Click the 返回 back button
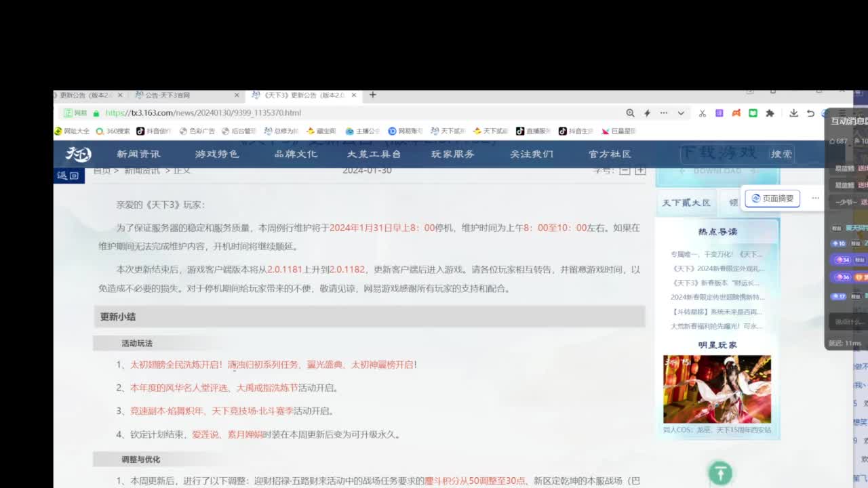This screenshot has width=868, height=488. pyautogui.click(x=68, y=176)
